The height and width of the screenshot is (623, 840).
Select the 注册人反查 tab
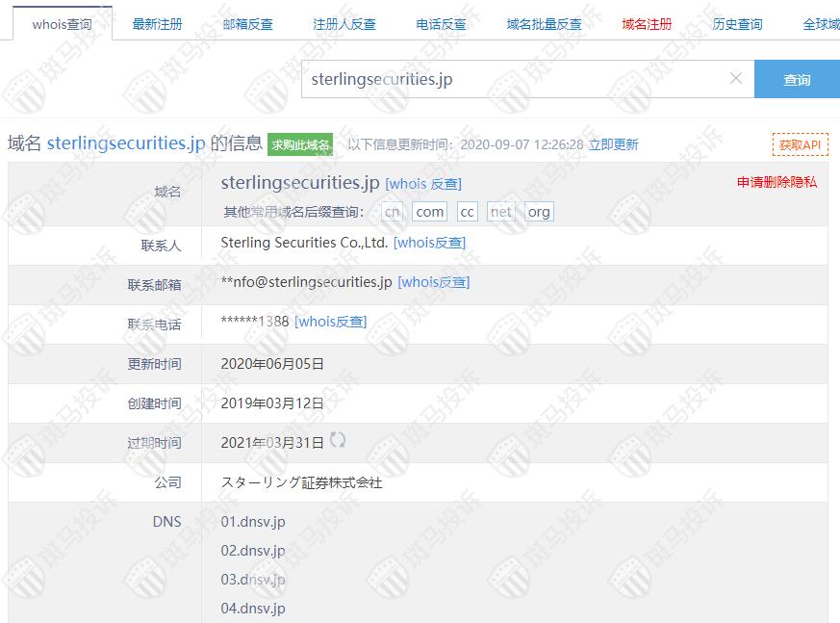344,24
